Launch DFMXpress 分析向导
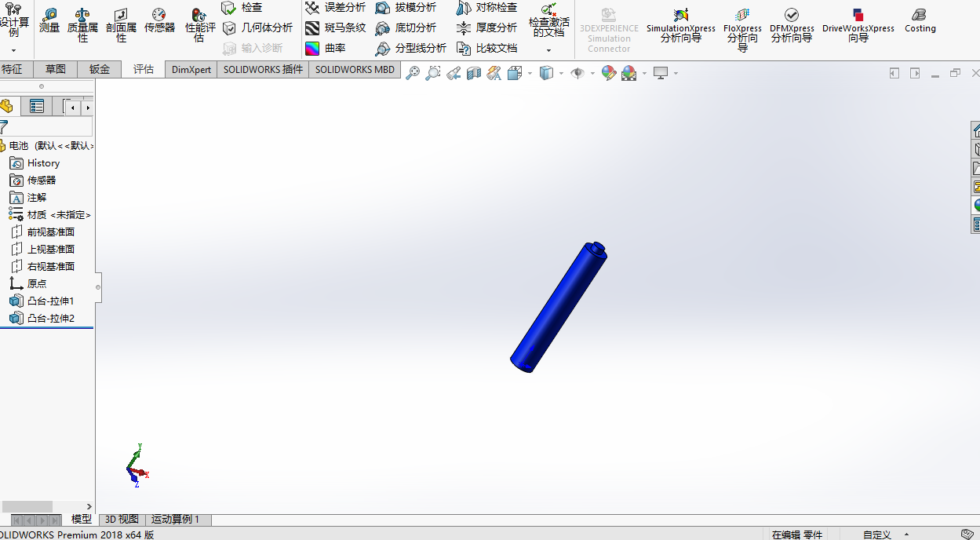 pos(792,26)
